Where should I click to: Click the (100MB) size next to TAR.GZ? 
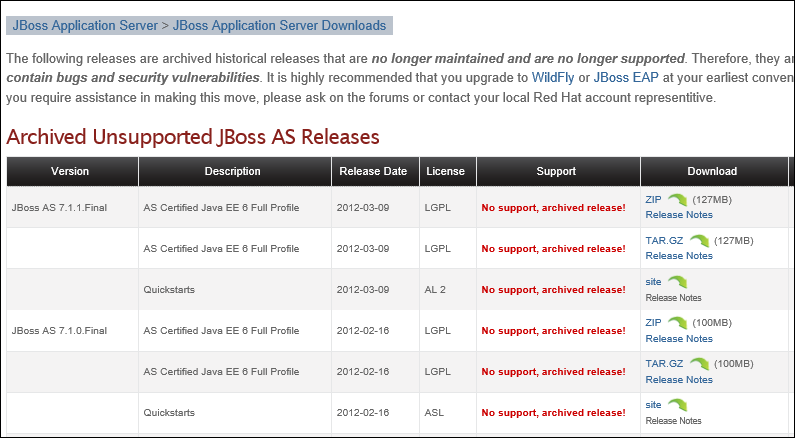734,364
